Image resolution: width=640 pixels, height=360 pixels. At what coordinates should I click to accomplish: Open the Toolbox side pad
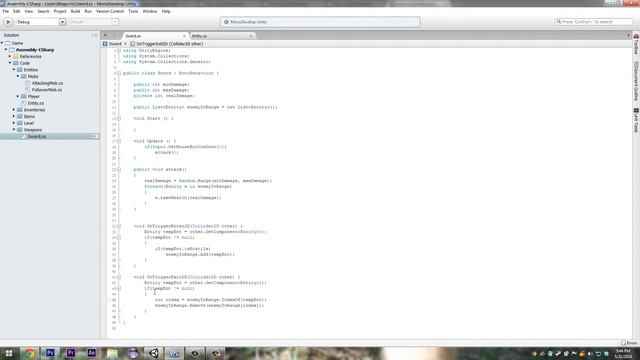636,45
